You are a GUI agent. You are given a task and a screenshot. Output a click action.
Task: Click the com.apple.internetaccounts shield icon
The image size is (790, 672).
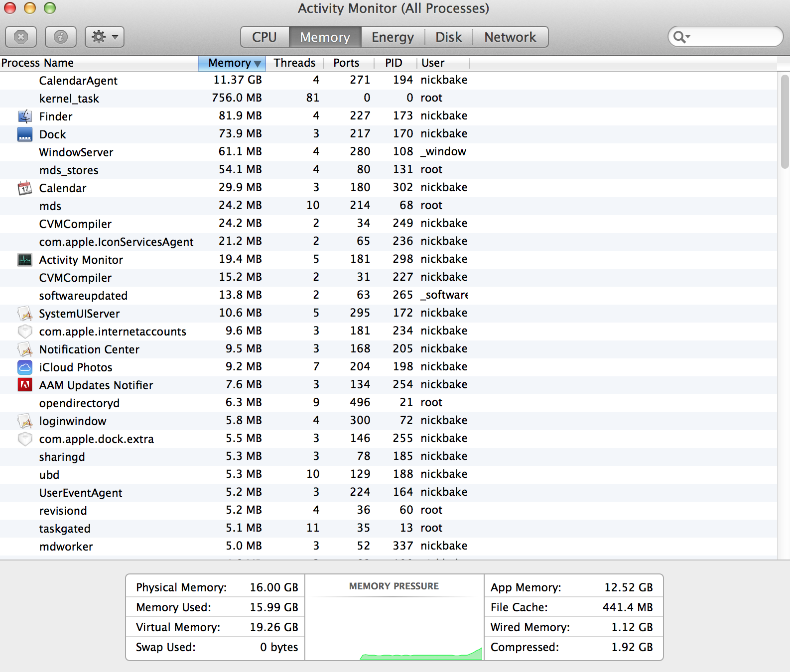[x=25, y=332]
